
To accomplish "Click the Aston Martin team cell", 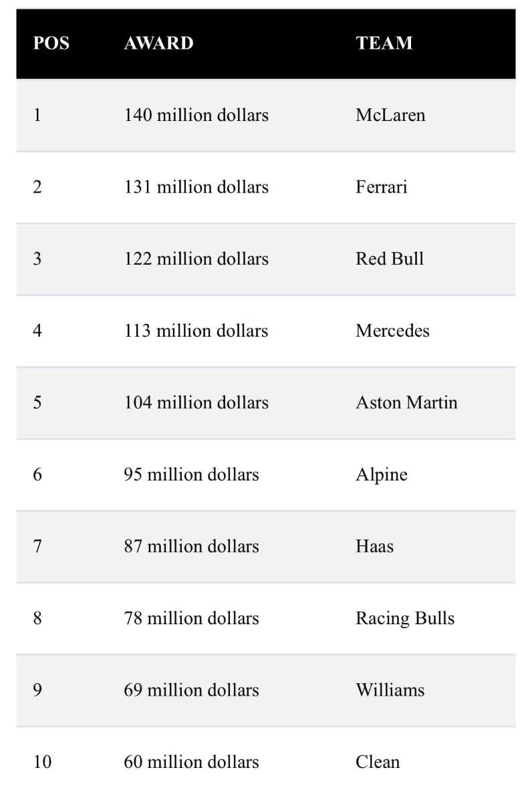I will click(406, 402).
